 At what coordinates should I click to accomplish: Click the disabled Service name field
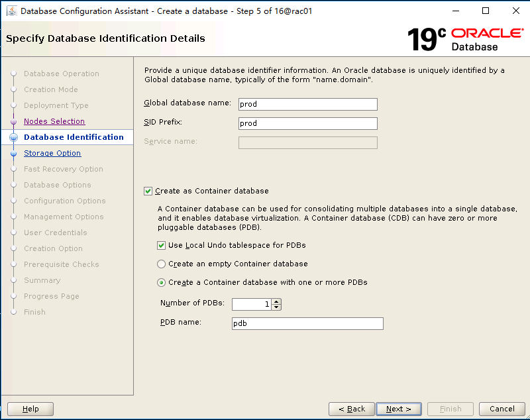tap(307, 142)
